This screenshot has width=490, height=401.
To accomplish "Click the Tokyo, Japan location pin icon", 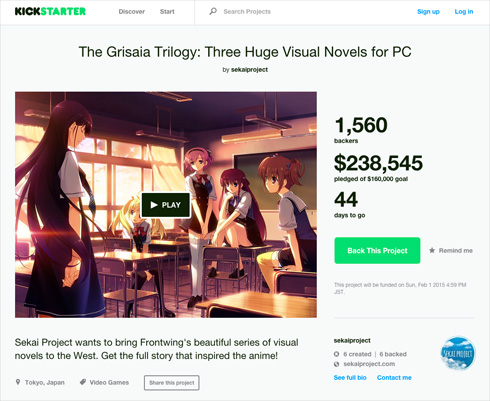I will [x=18, y=382].
